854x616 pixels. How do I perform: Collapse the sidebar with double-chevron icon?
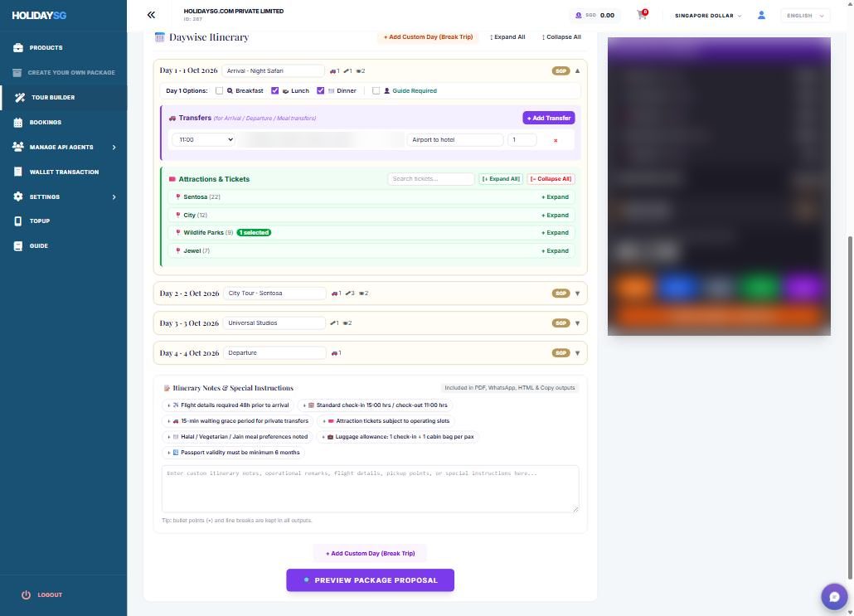[151, 15]
